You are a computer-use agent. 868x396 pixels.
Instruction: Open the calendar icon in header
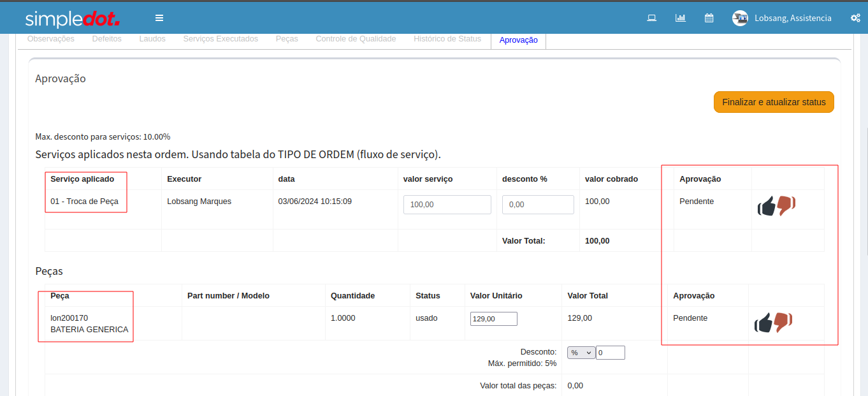click(709, 18)
